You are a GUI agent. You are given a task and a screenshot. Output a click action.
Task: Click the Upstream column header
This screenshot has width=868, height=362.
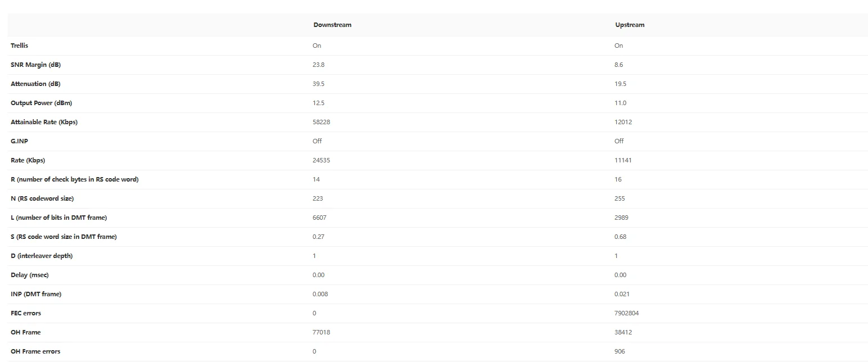(x=630, y=25)
